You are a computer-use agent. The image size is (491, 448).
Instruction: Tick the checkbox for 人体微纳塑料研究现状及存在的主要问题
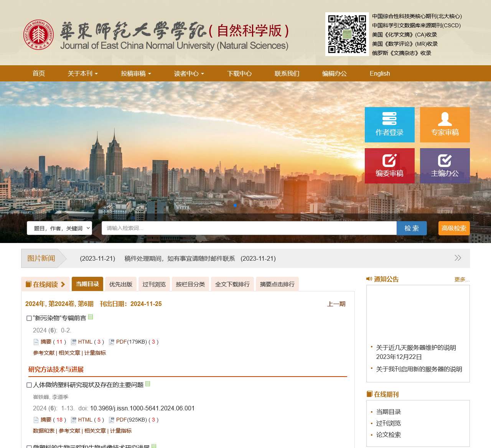click(29, 385)
